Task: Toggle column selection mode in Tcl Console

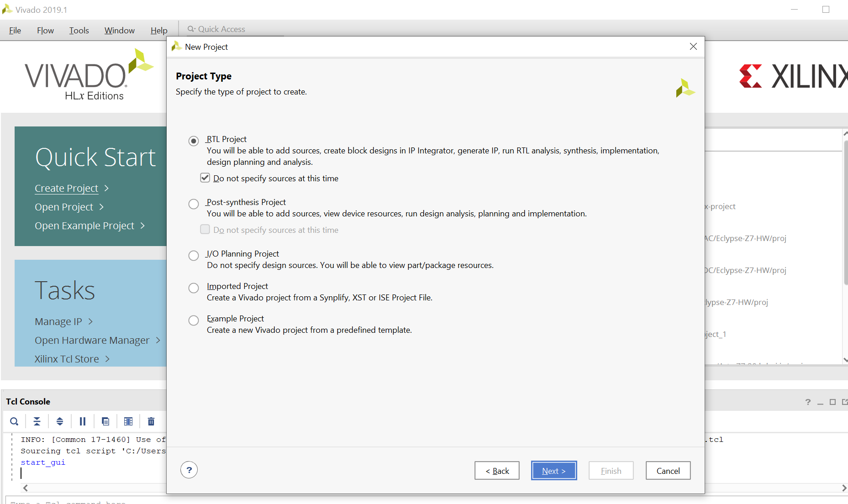Action: coord(128,421)
